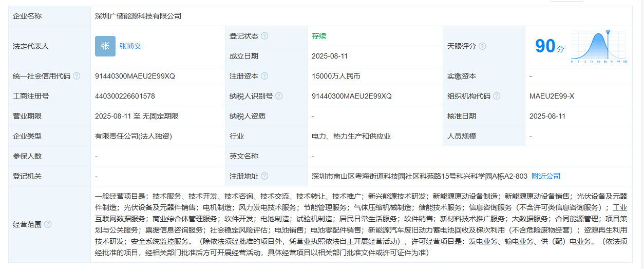
Task: Click help icon next to 登记状态
Action: click(x=264, y=36)
